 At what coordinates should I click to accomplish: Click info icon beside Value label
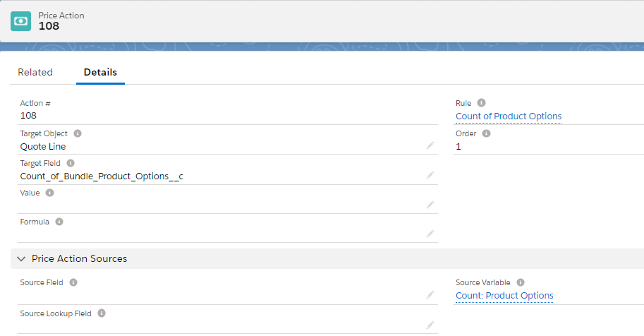pyautogui.click(x=49, y=193)
